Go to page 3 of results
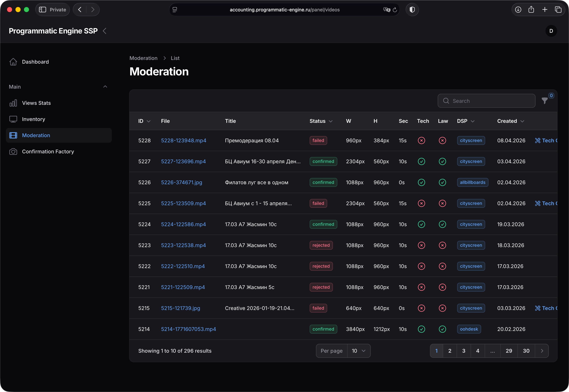569x392 pixels. click(464, 351)
